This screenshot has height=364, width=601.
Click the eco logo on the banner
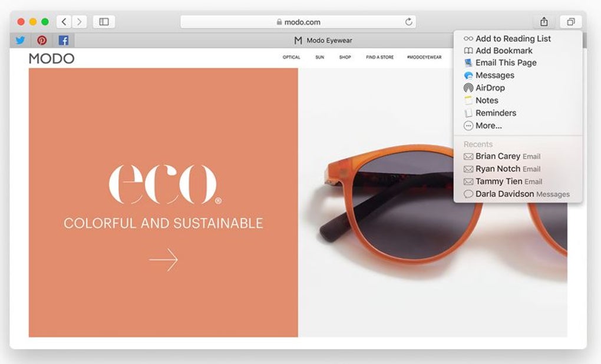click(165, 184)
